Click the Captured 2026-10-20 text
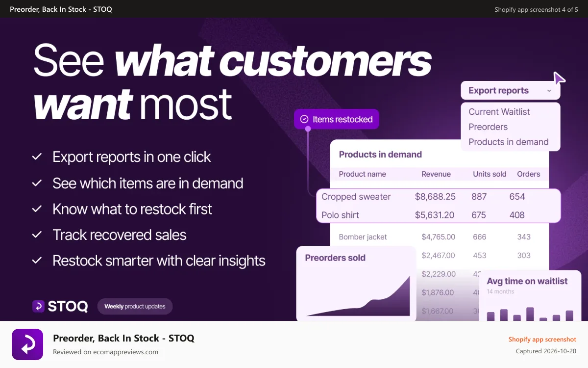This screenshot has height=368, width=588. pyautogui.click(x=546, y=351)
